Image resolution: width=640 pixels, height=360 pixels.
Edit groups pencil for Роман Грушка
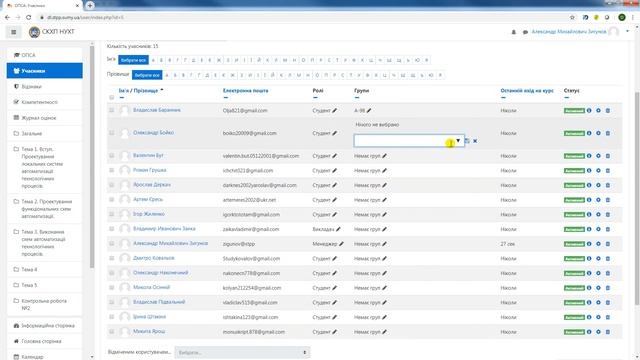tap(384, 171)
